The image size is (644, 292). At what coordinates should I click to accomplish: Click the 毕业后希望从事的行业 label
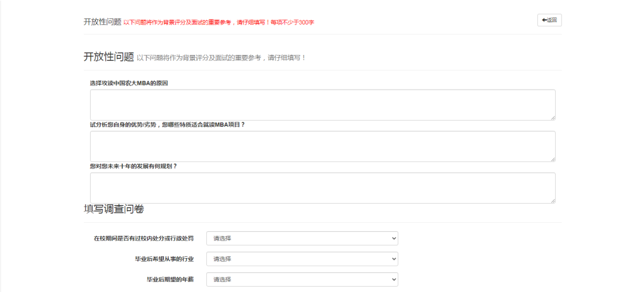point(164,259)
